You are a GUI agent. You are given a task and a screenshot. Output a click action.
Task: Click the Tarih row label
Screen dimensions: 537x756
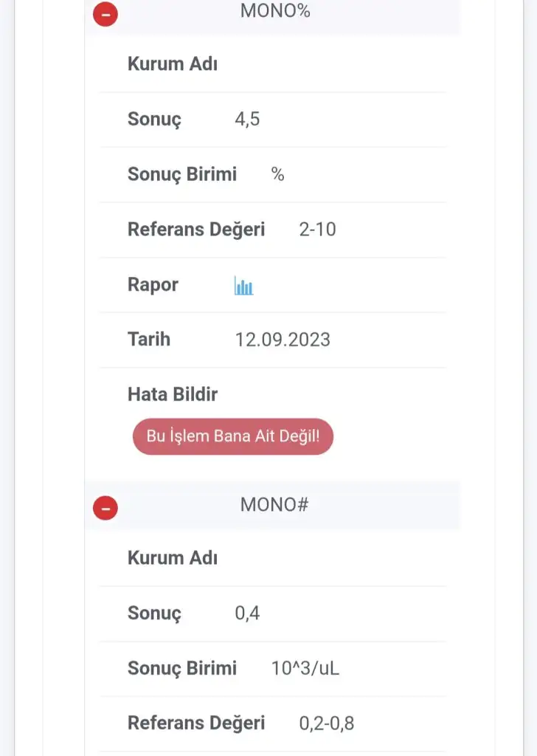149,340
